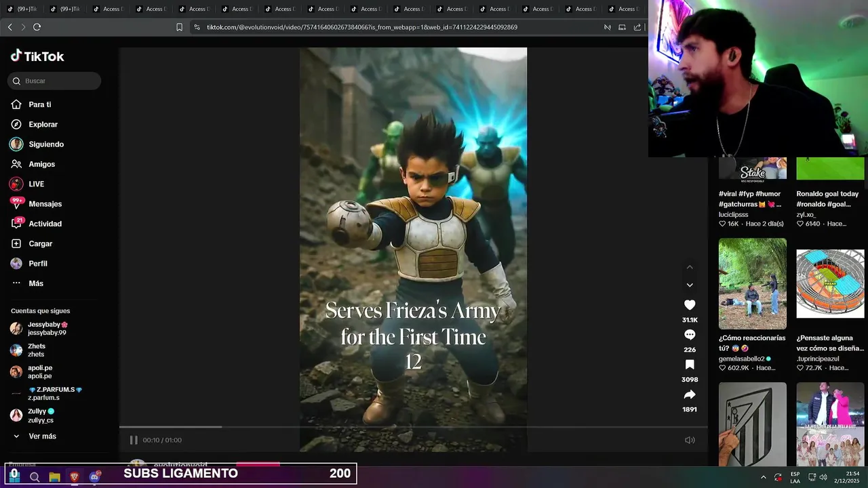The width and height of the screenshot is (868, 488).
Task: Click the Brave browser taskbar icon
Action: point(74,477)
